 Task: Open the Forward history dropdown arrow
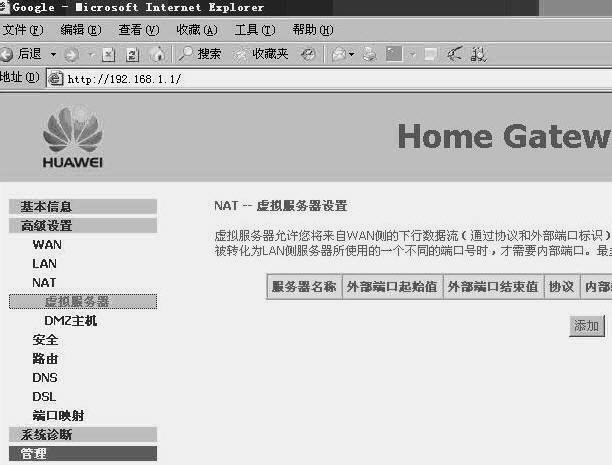pos(92,55)
